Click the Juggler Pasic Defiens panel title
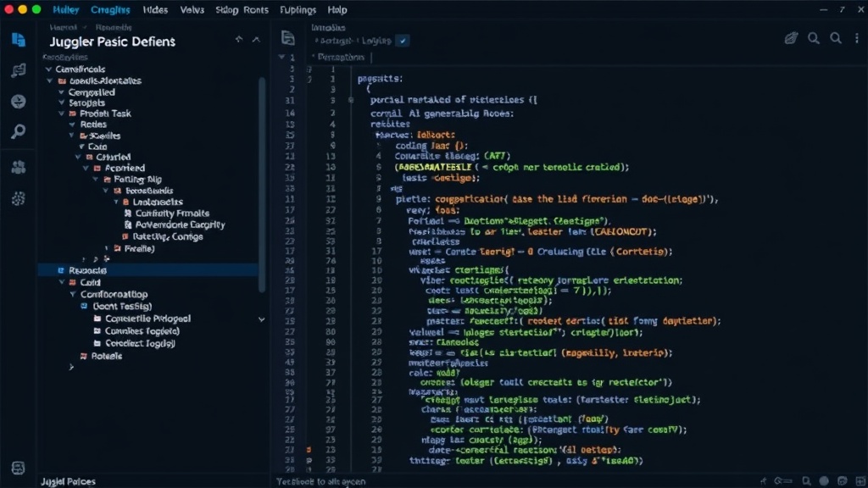 [113, 42]
